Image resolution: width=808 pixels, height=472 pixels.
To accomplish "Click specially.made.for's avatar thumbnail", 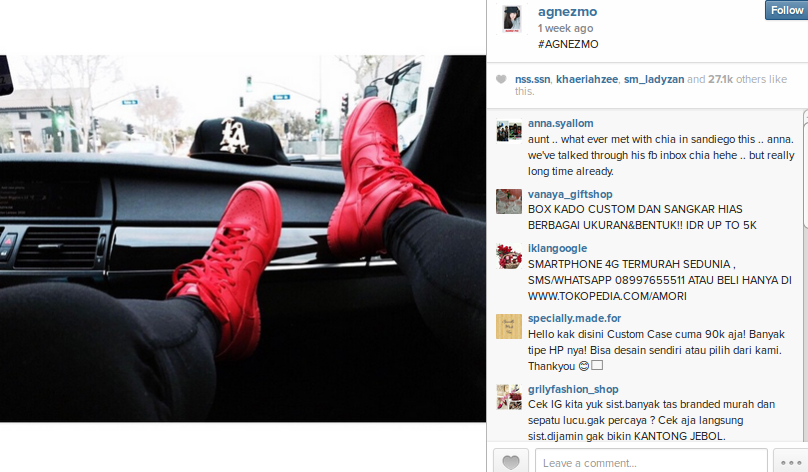I will tap(509, 326).
